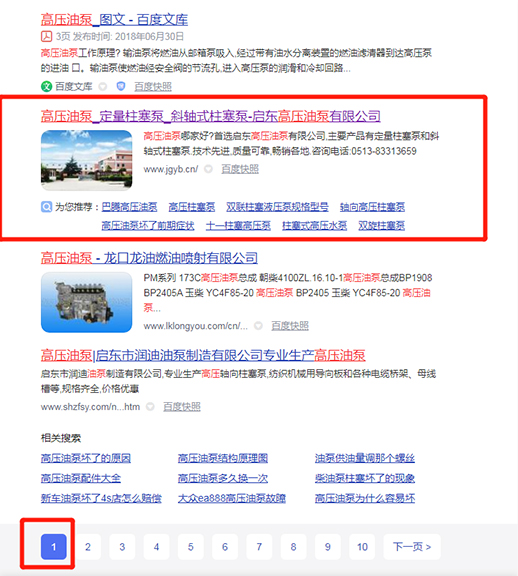Open 百度快照 next to www.shzfsy.com
The height and width of the screenshot is (576, 518).
pyautogui.click(x=182, y=407)
